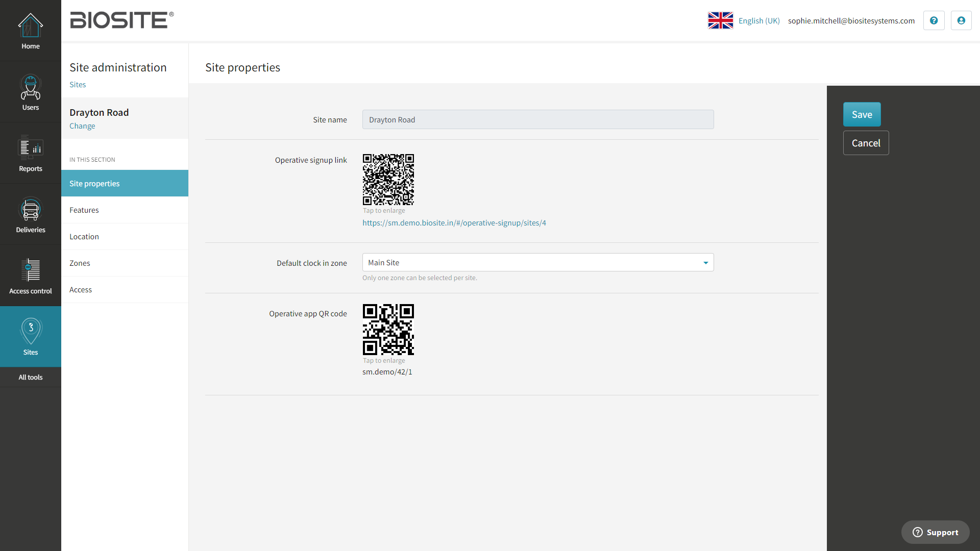Click the Change site link

[x=82, y=126]
